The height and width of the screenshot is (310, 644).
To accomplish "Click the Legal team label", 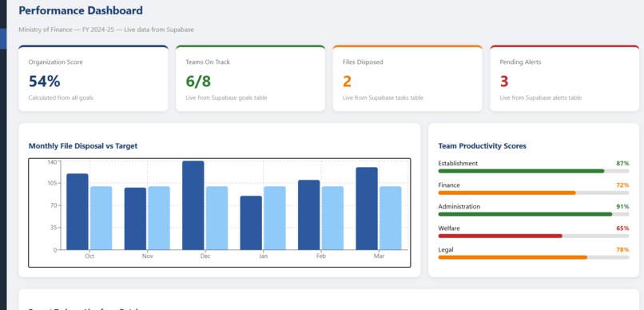I will point(446,249).
